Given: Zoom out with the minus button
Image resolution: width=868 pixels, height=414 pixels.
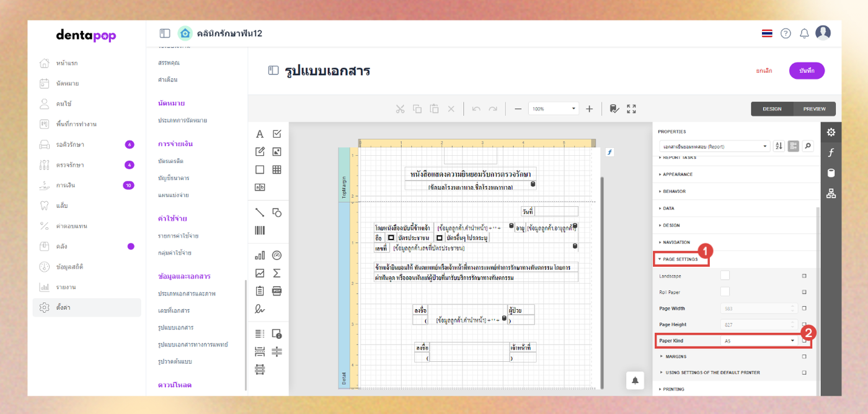Looking at the screenshot, I should point(518,109).
